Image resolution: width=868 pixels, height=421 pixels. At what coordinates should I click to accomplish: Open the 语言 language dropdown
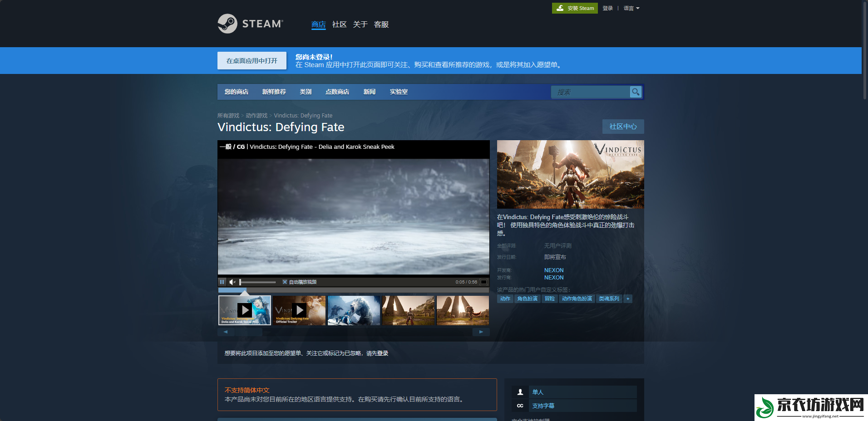(x=631, y=8)
